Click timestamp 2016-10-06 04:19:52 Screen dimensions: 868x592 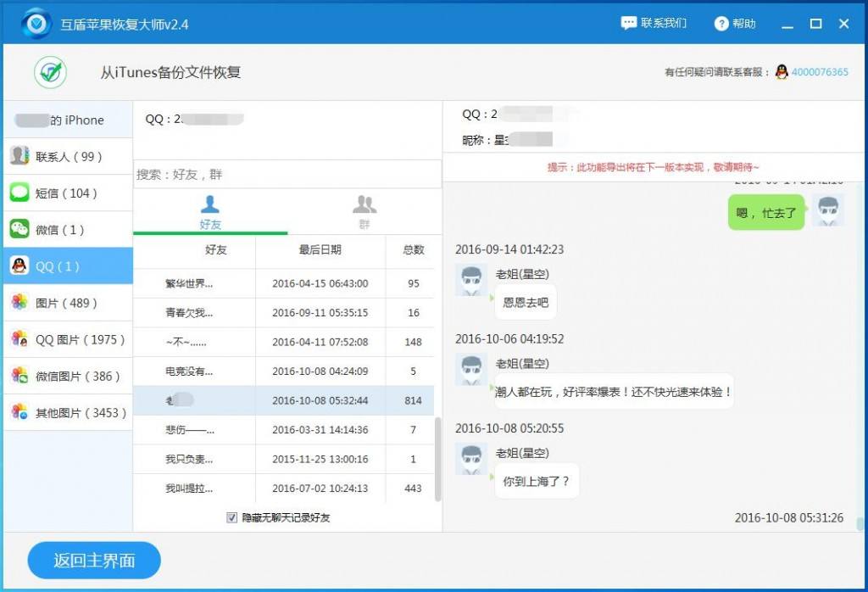point(509,339)
